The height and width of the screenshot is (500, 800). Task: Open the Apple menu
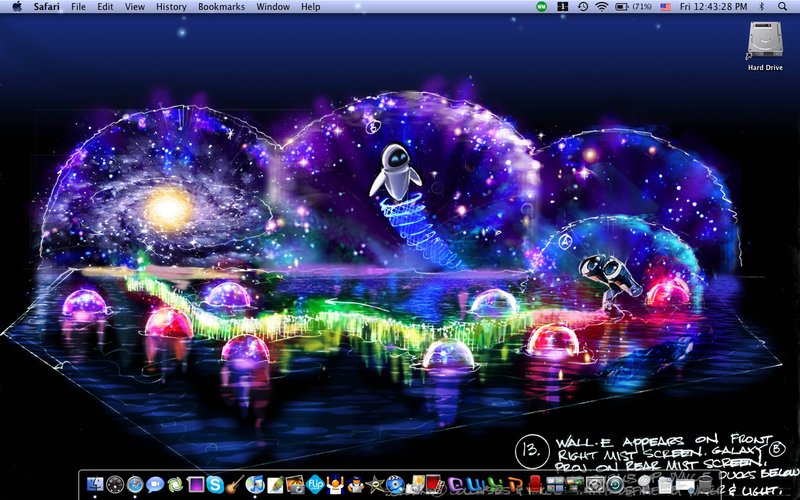[17, 7]
